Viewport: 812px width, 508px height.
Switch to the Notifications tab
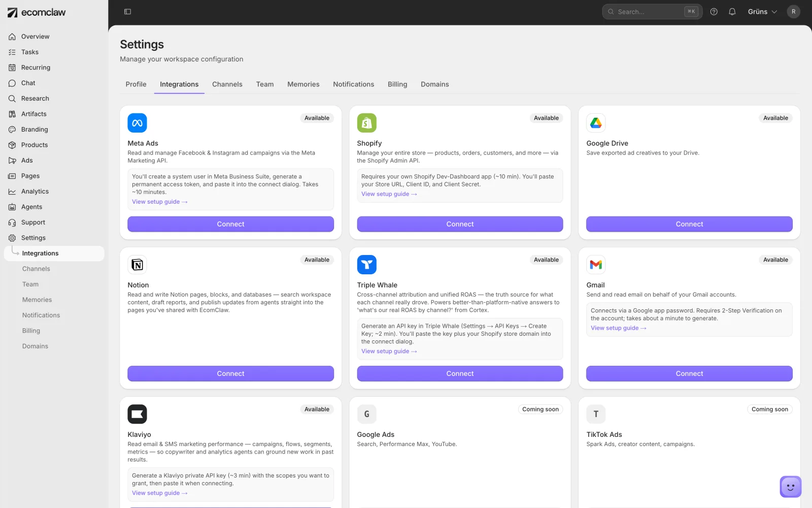(x=354, y=84)
